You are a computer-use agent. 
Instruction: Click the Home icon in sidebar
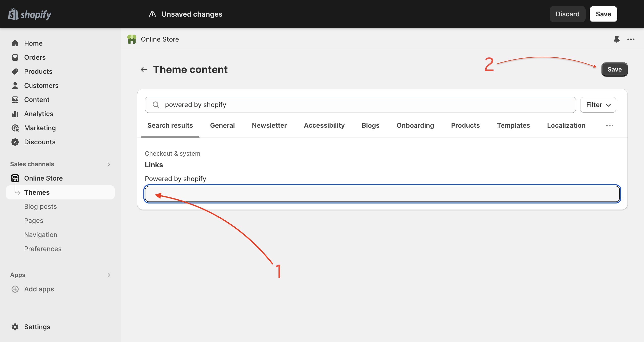pos(15,43)
